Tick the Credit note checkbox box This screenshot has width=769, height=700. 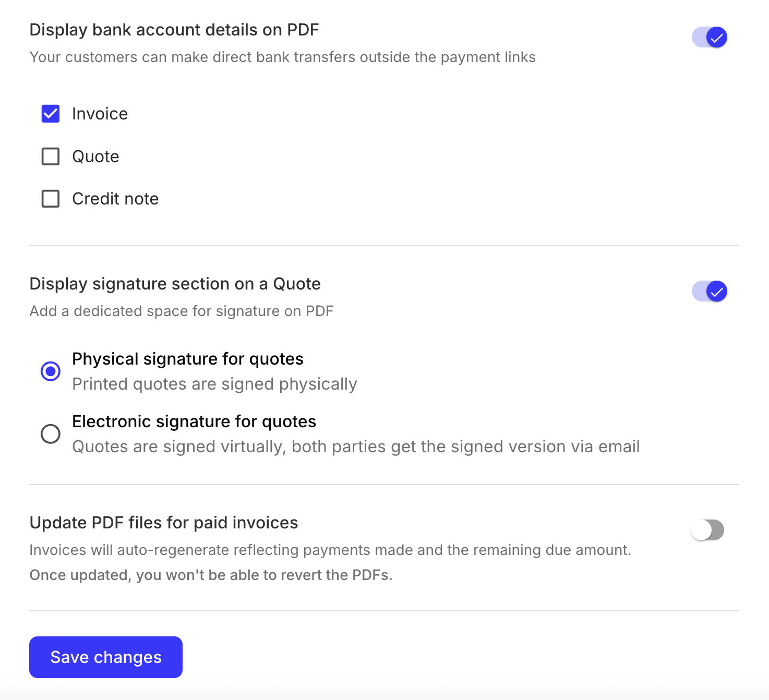pos(51,199)
